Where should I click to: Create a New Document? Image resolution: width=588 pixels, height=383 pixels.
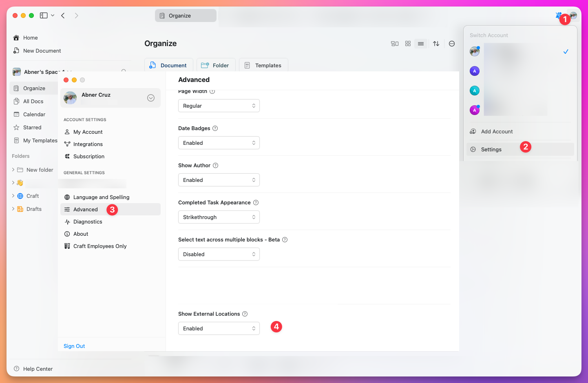coord(41,51)
